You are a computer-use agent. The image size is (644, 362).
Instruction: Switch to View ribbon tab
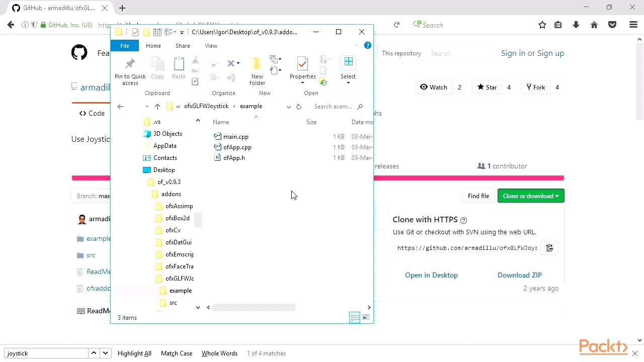(x=211, y=46)
